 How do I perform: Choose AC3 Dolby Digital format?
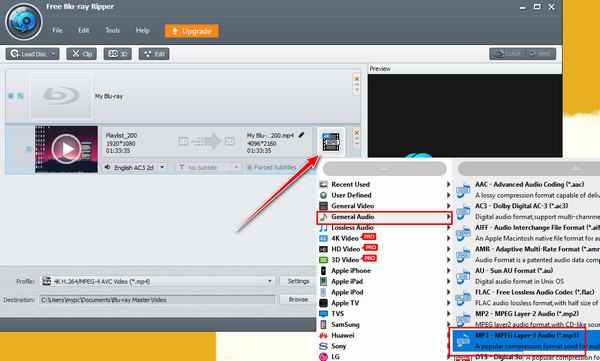click(527, 211)
